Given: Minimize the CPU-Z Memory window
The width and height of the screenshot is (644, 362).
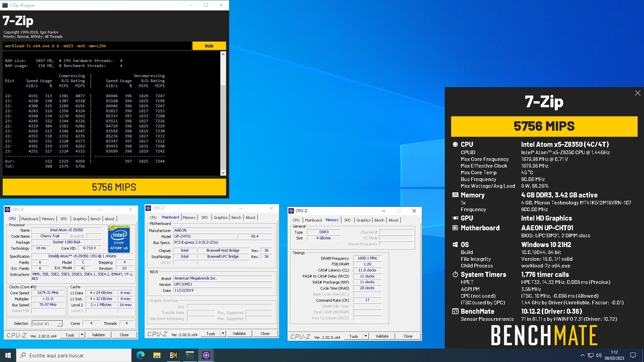Looking at the screenshot, I should [383, 211].
